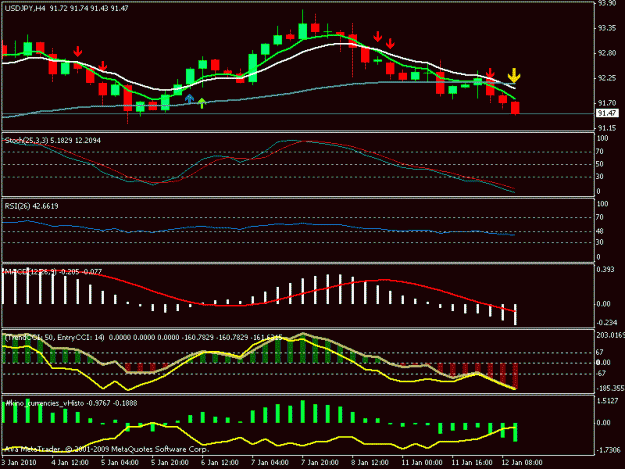Image resolution: width=625 pixels, height=469 pixels.
Task: Click the 12 Jan 08:00 time label
Action: 522,463
